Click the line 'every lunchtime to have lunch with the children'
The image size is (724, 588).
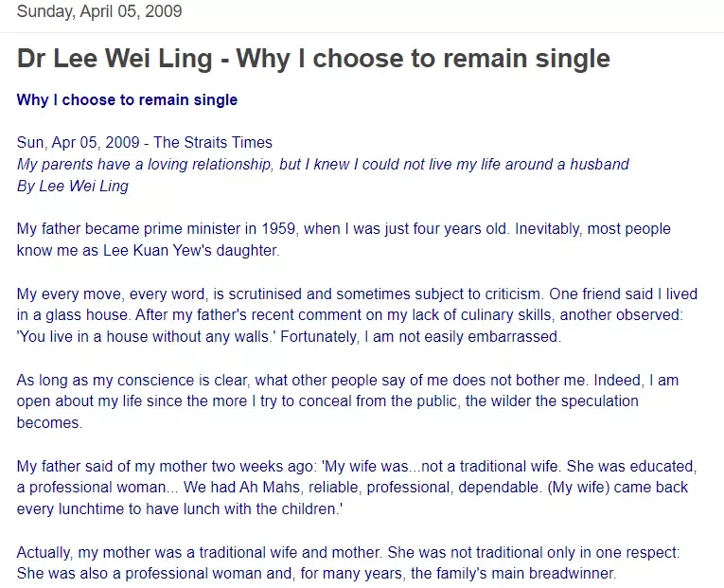180,508
